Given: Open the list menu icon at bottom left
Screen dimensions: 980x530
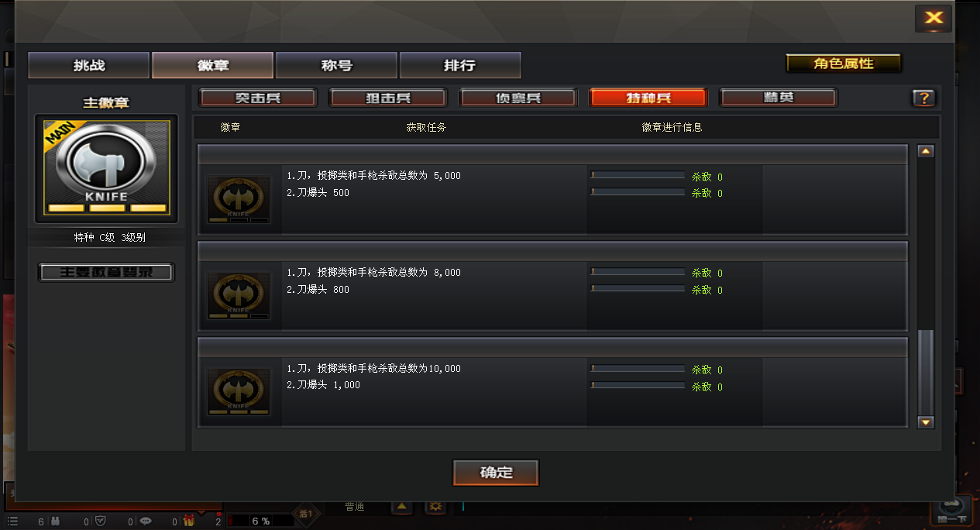Looking at the screenshot, I should 12,521.
